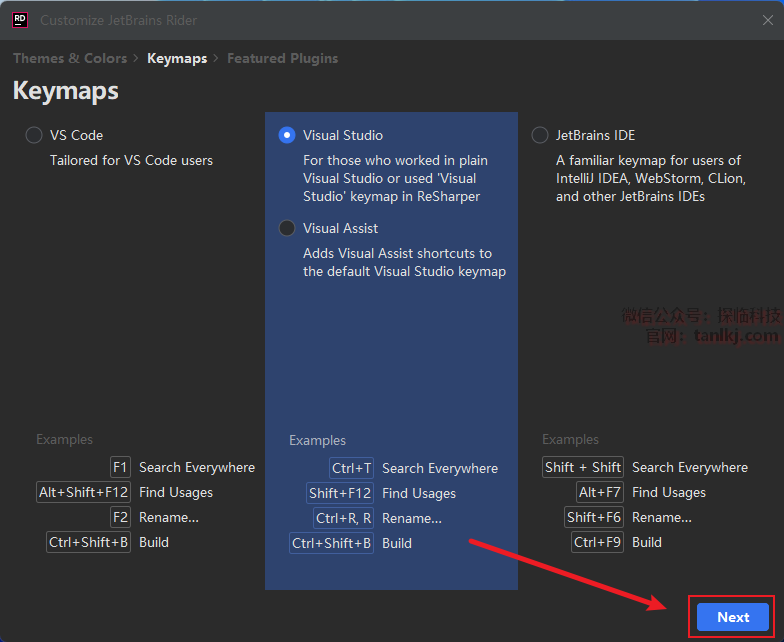Click the 'Tailored for VS Code users' description

(131, 160)
